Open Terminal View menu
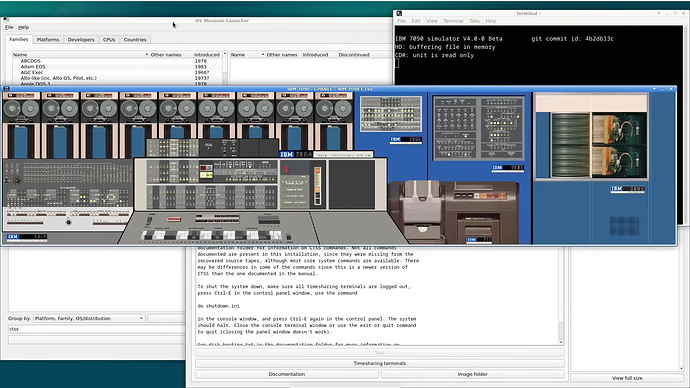 pyautogui.click(x=432, y=21)
